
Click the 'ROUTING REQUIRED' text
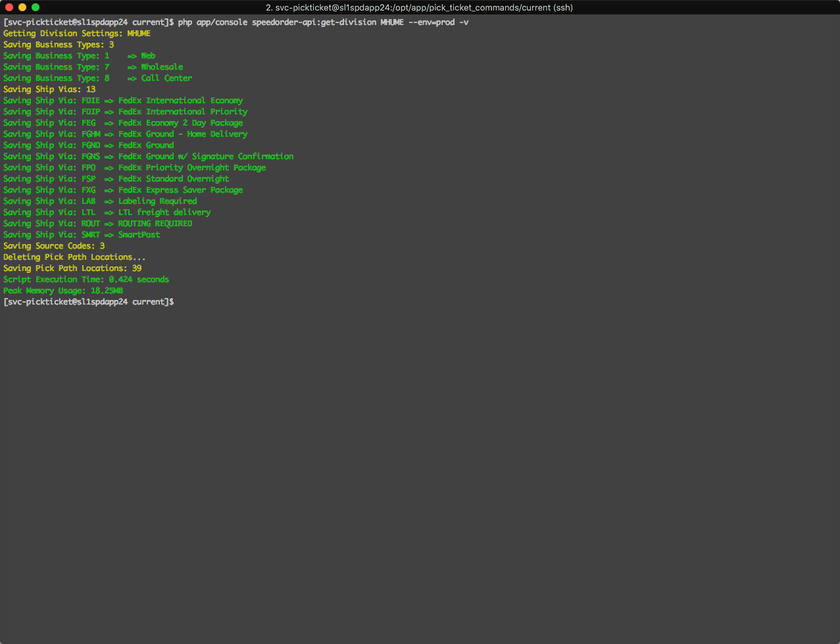155,224
